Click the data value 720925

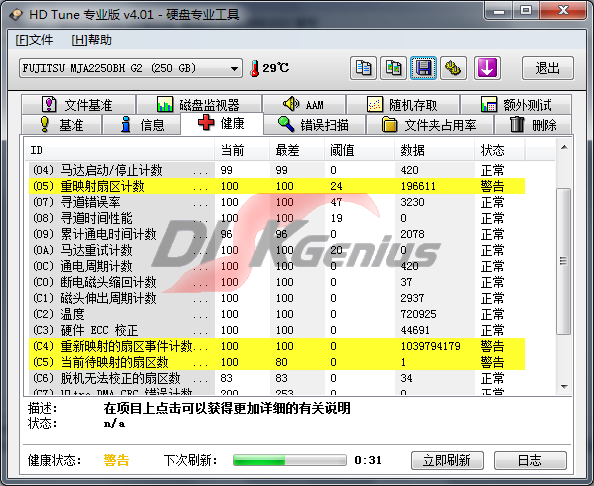418,314
